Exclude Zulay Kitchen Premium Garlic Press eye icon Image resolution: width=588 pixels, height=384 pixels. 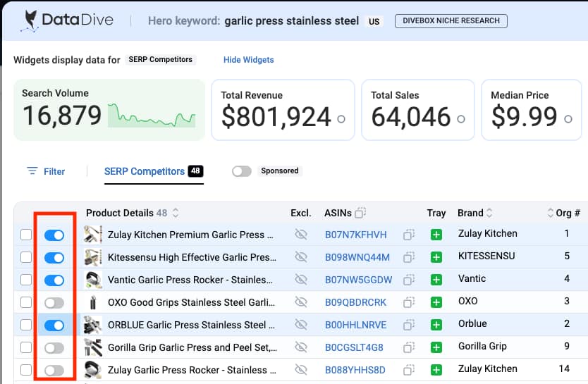click(x=301, y=235)
